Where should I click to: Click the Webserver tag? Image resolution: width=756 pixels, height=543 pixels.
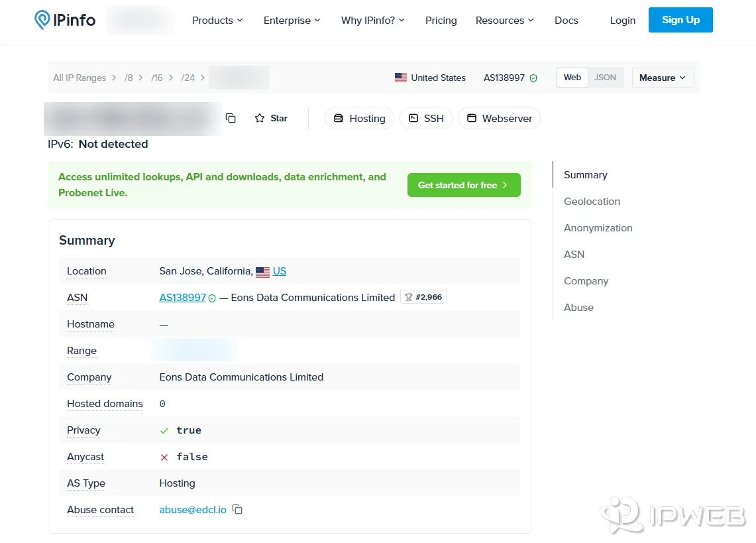499,118
